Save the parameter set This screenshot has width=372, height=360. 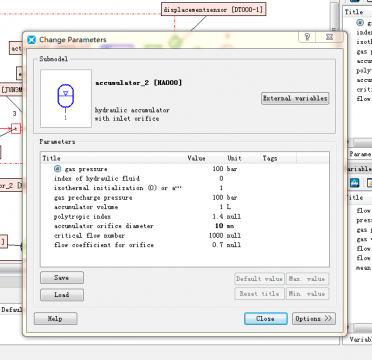62,278
